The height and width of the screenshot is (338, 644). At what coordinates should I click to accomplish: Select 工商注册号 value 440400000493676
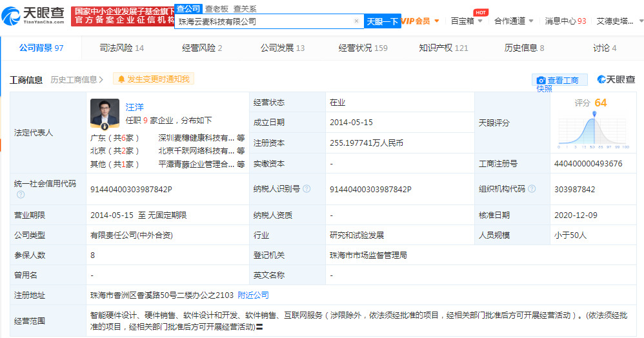point(588,164)
